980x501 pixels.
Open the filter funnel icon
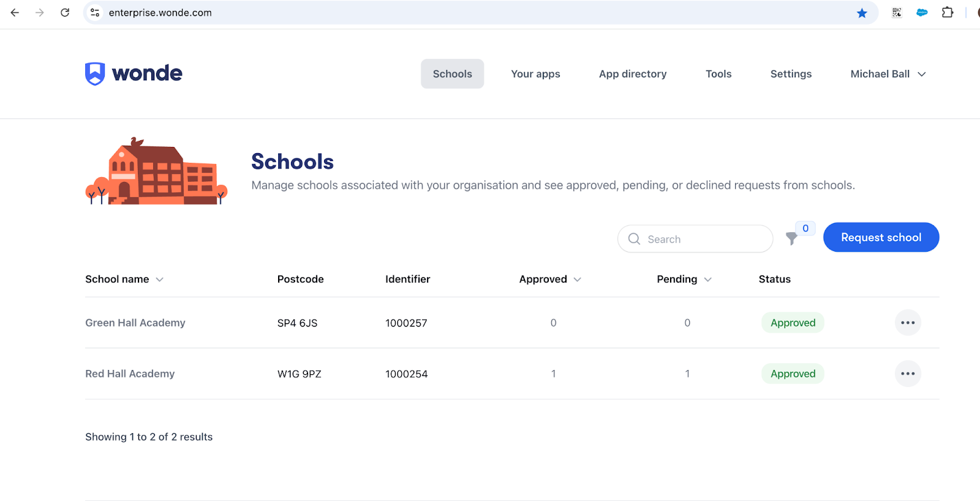(x=791, y=238)
